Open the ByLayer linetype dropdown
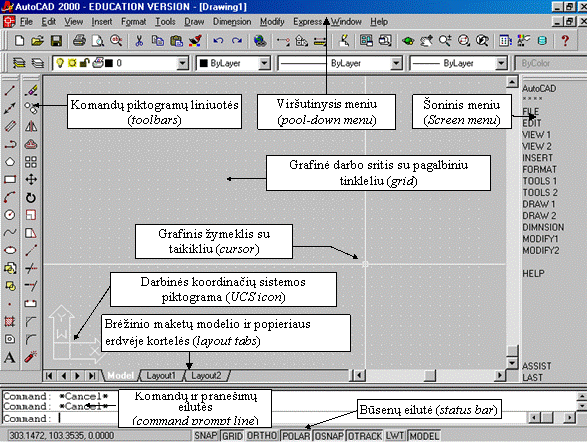The image size is (587, 442). 396,63
